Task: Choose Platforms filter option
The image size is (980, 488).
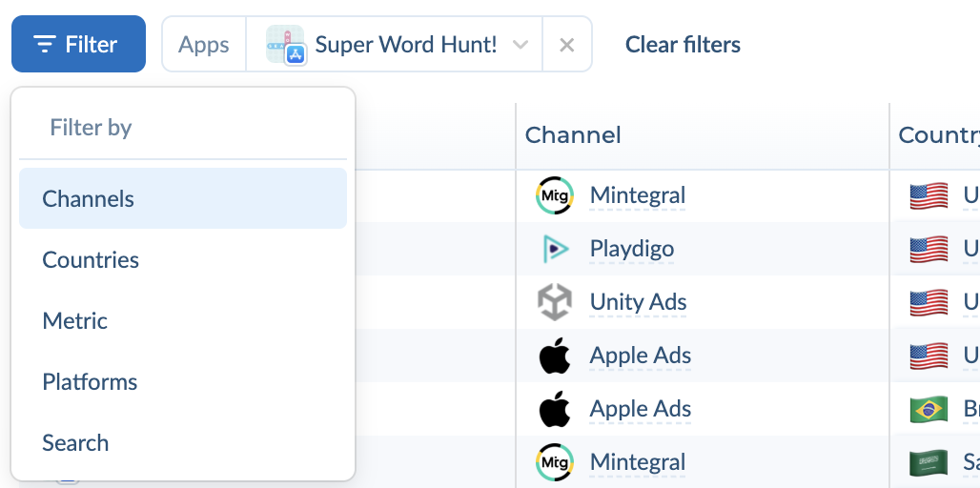Action: (182, 382)
